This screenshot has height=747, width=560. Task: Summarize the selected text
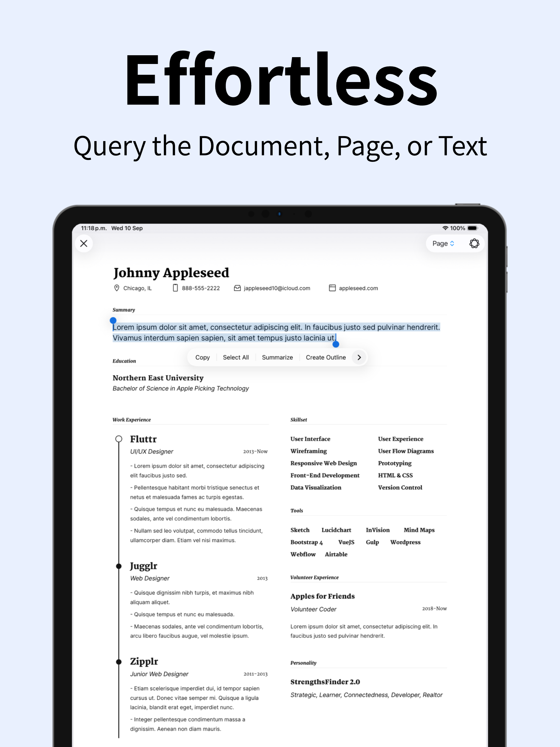(277, 357)
